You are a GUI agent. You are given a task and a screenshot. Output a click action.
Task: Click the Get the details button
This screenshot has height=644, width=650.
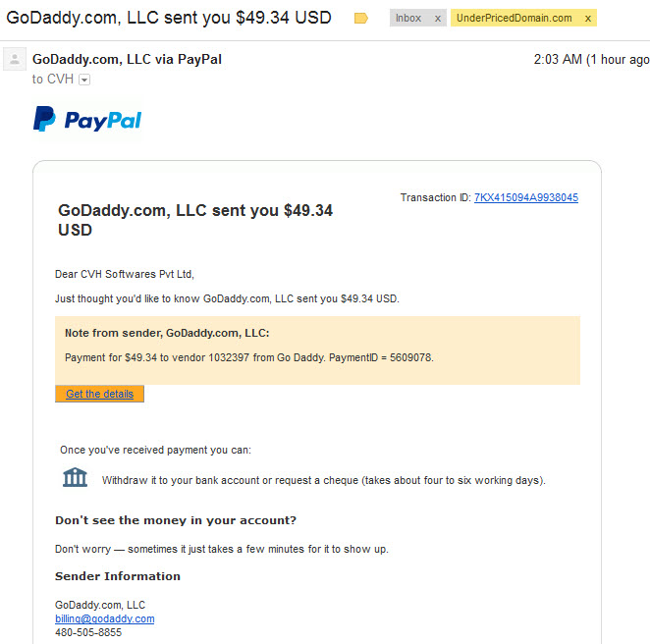pos(99,394)
